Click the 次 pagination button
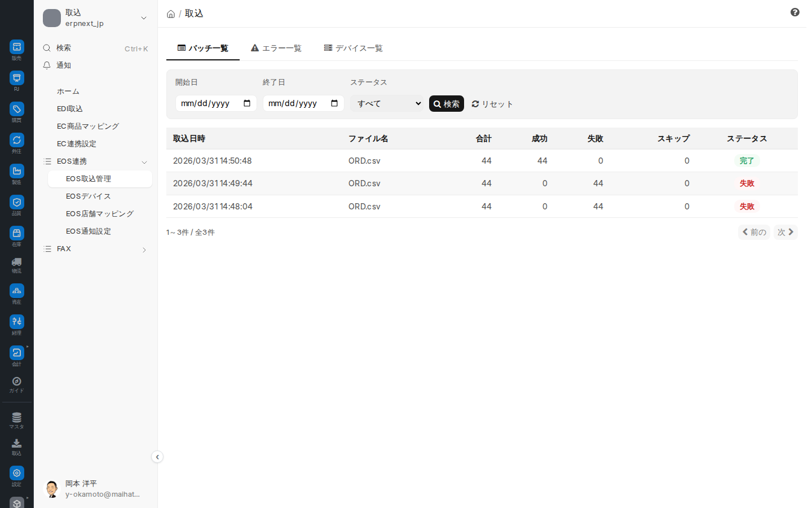812x508 pixels. point(785,232)
